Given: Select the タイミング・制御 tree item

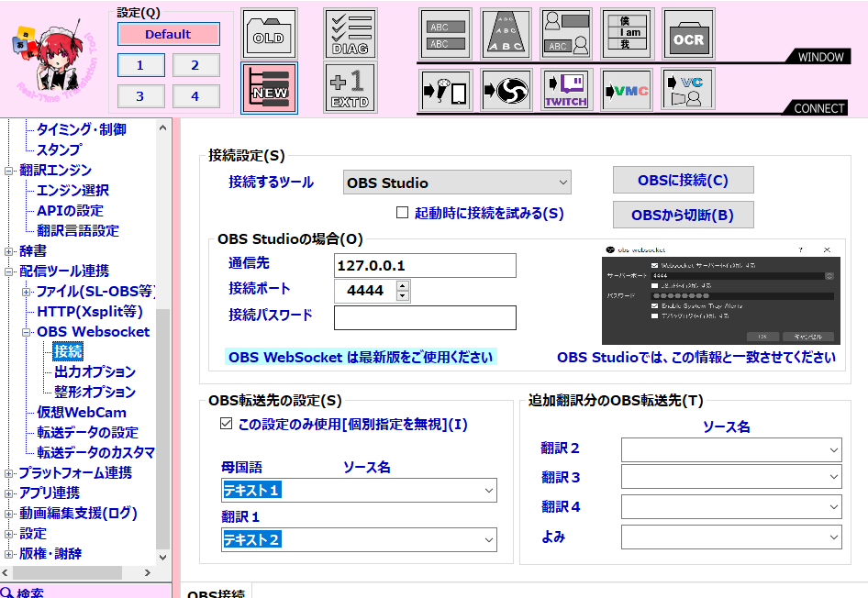Looking at the screenshot, I should coord(81,129).
